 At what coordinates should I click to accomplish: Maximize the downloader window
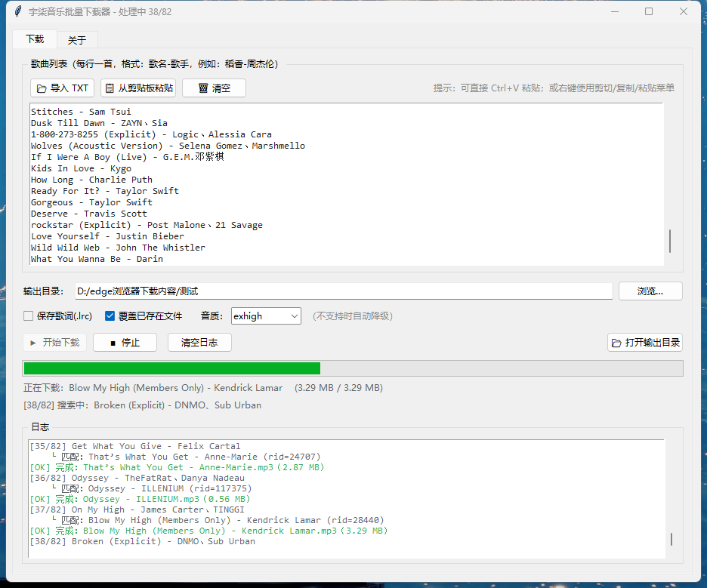click(649, 11)
